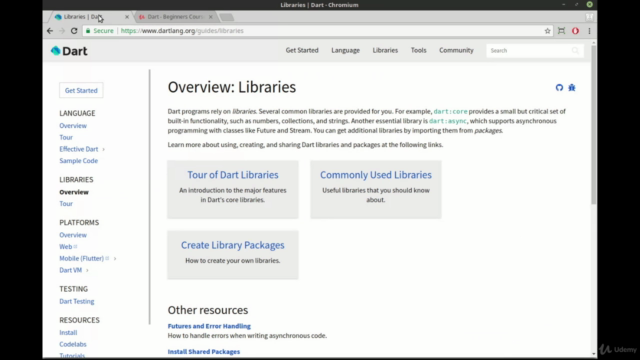Open Get Started in top navigation
This screenshot has width=640, height=360.
point(302,50)
